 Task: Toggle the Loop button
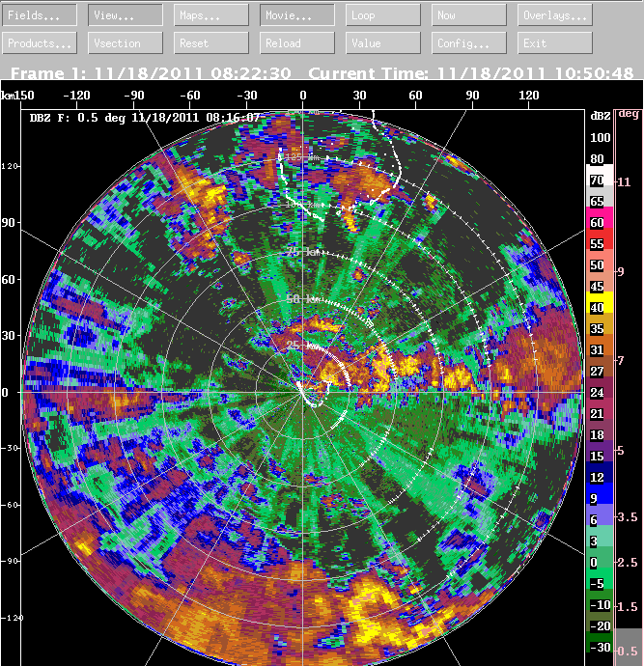click(383, 15)
